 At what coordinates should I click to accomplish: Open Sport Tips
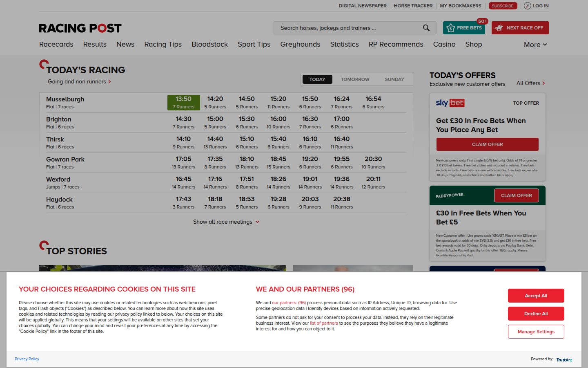[x=254, y=44]
